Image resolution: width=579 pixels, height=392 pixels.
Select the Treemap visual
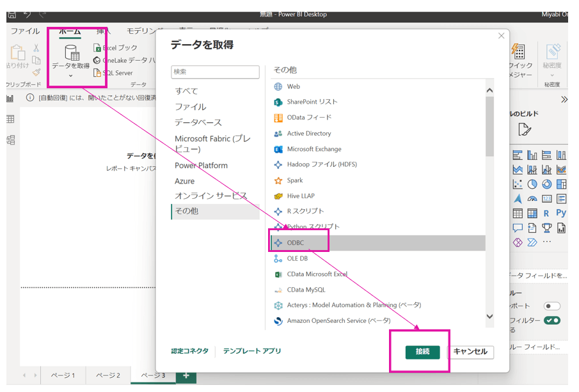(x=561, y=184)
